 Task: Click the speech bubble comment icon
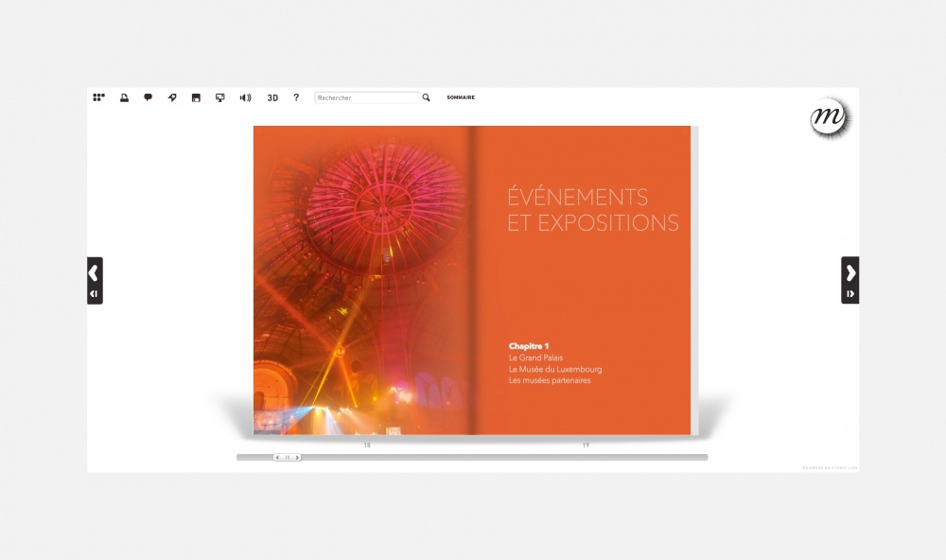148,97
